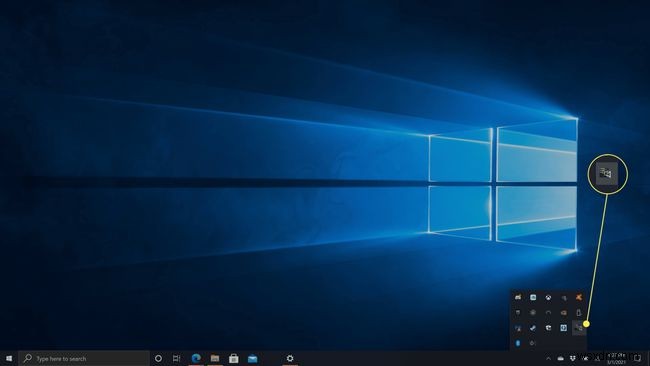Image resolution: width=650 pixels, height=366 pixels.
Task: Click the shield icon right of Steam
Action: (x=548, y=328)
